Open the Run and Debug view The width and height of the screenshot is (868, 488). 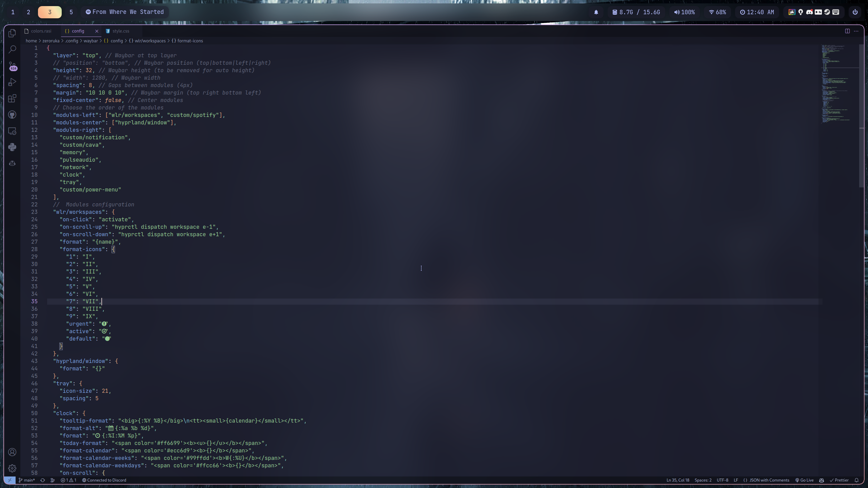tap(12, 82)
